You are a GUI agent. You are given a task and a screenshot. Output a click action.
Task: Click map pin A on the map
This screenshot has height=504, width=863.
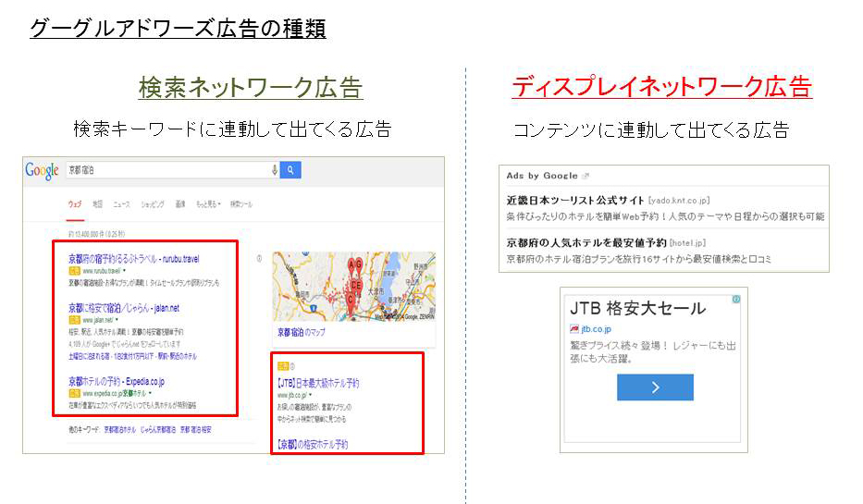[351, 265]
